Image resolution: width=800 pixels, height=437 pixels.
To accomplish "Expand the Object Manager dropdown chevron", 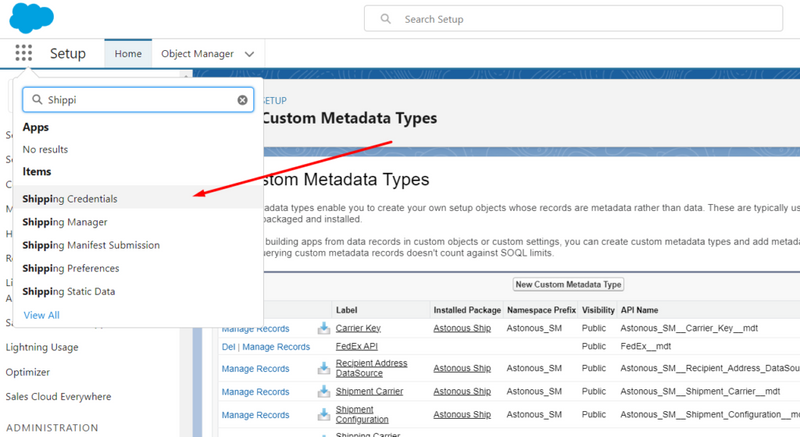I will (x=249, y=54).
